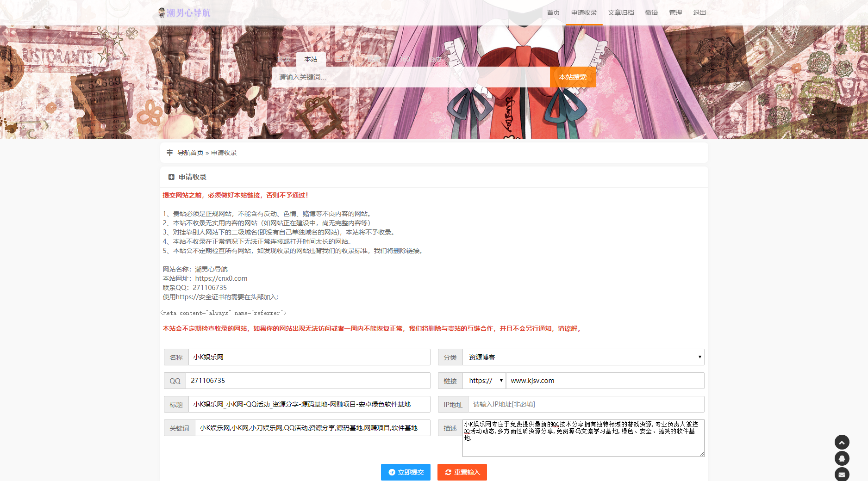Submit the form with 立即提交
Viewport: 868px width, 481px height.
[406, 472]
